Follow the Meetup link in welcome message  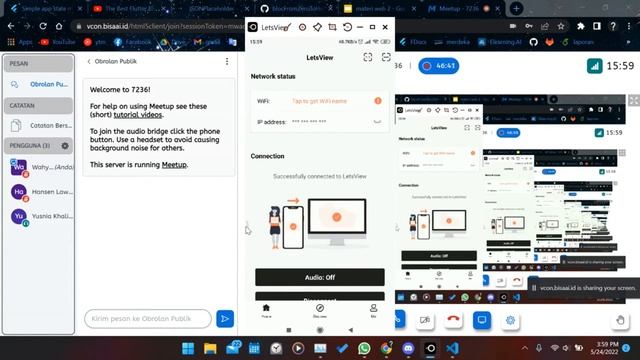pyautogui.click(x=174, y=164)
